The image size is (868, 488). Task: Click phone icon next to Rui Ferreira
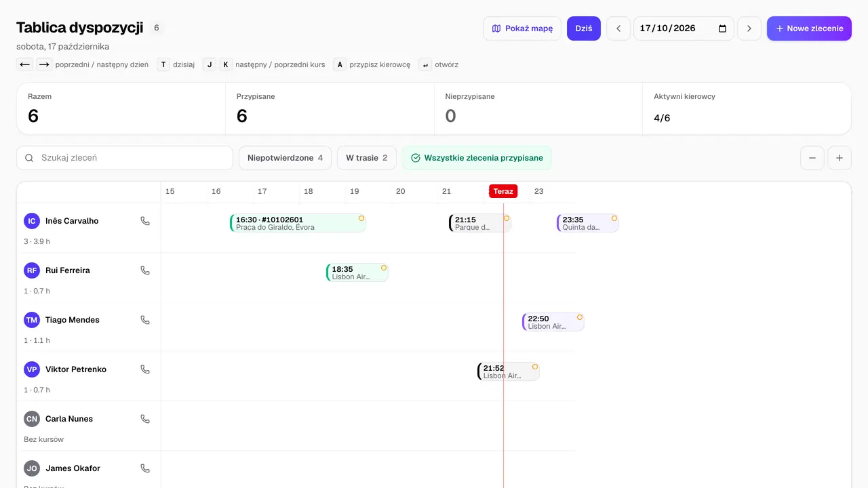coord(145,270)
